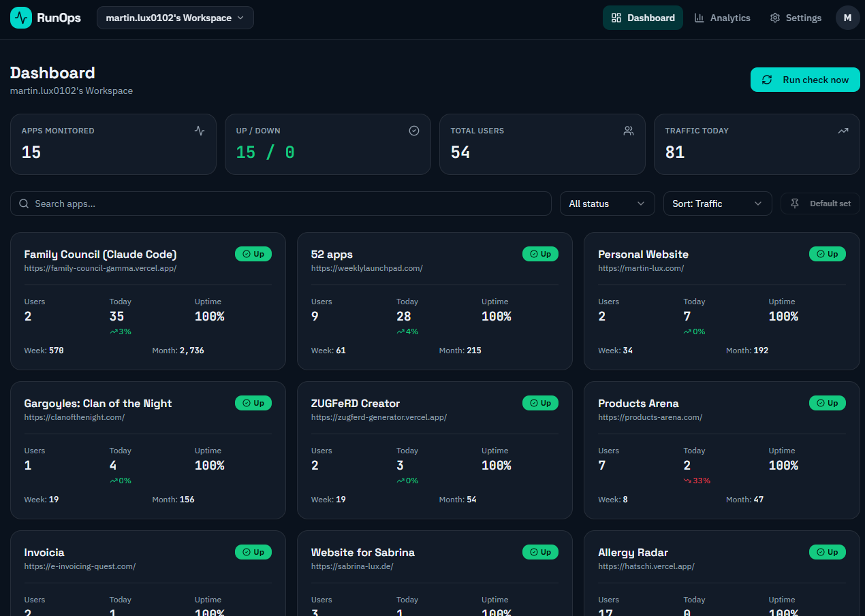This screenshot has width=865, height=616.
Task: Click the Month 215 value on 52 apps
Action: click(x=473, y=351)
